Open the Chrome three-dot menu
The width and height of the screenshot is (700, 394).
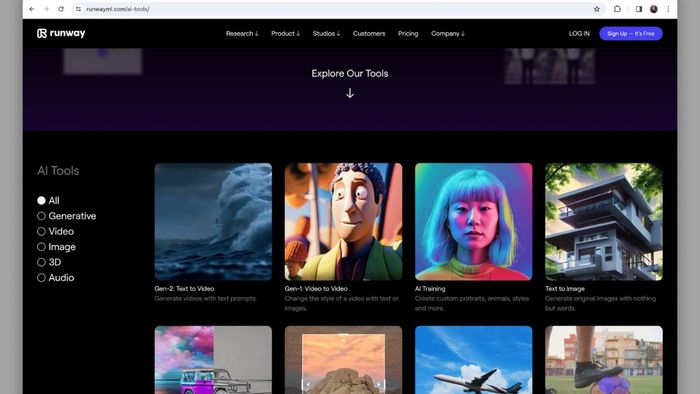tap(668, 9)
